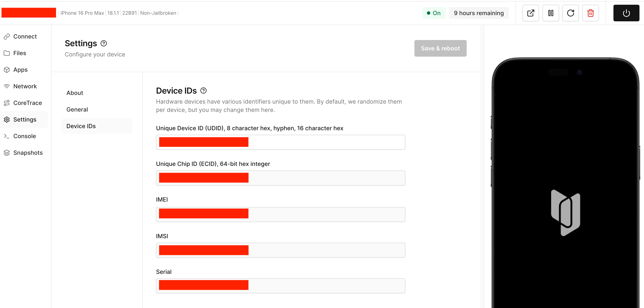Click the Save & reboot button
Image resolution: width=644 pixels, height=308 pixels.
click(440, 48)
